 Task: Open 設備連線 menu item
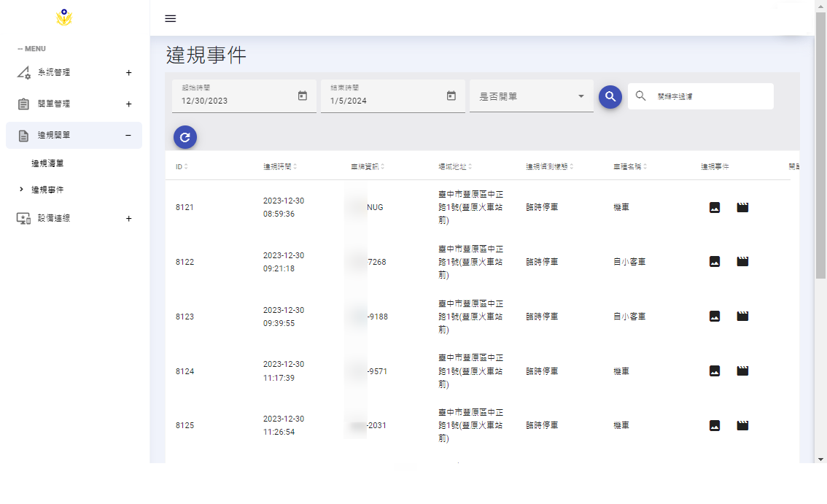click(x=74, y=218)
